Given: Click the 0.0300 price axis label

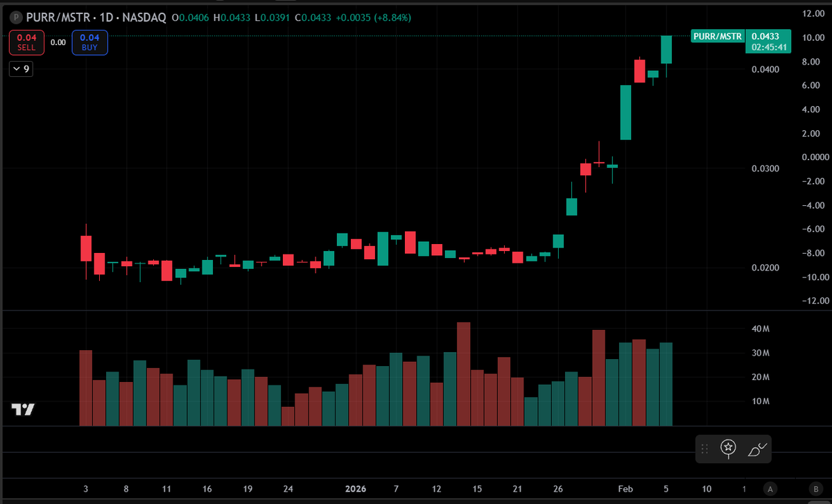Looking at the screenshot, I should coord(765,168).
